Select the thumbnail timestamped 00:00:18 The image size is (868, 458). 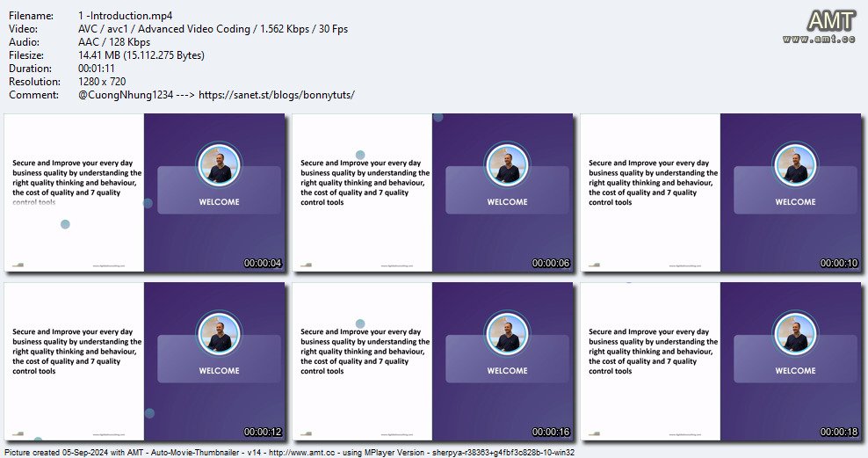[x=720, y=361]
